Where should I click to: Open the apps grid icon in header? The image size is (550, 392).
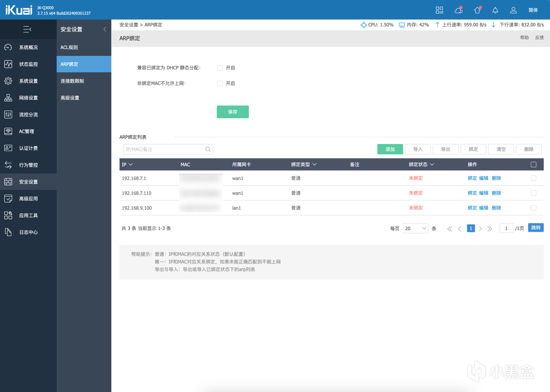coord(439,10)
